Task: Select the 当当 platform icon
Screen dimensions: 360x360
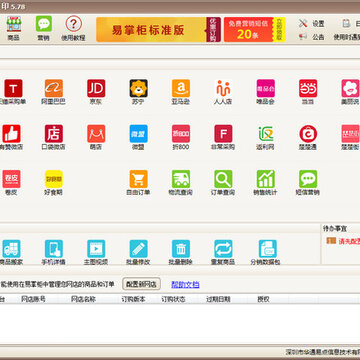Action: point(308,88)
